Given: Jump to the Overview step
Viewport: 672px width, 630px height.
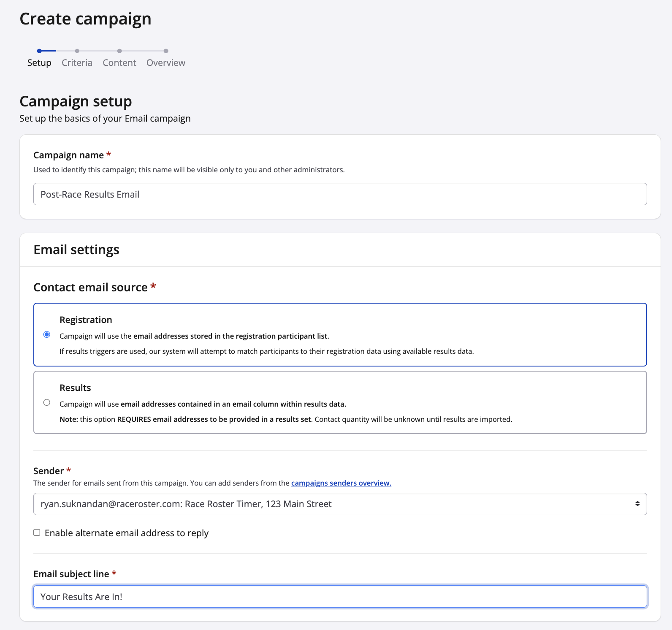Looking at the screenshot, I should click(x=166, y=63).
